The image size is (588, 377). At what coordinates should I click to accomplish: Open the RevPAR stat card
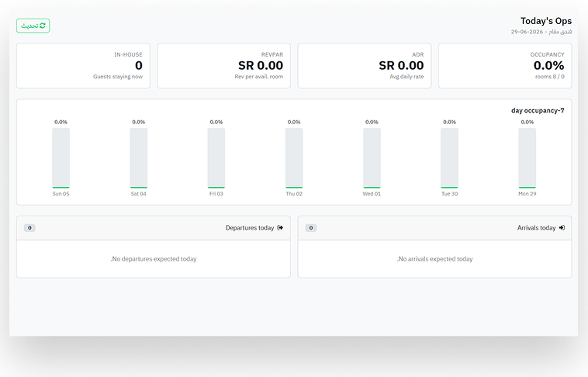(224, 66)
